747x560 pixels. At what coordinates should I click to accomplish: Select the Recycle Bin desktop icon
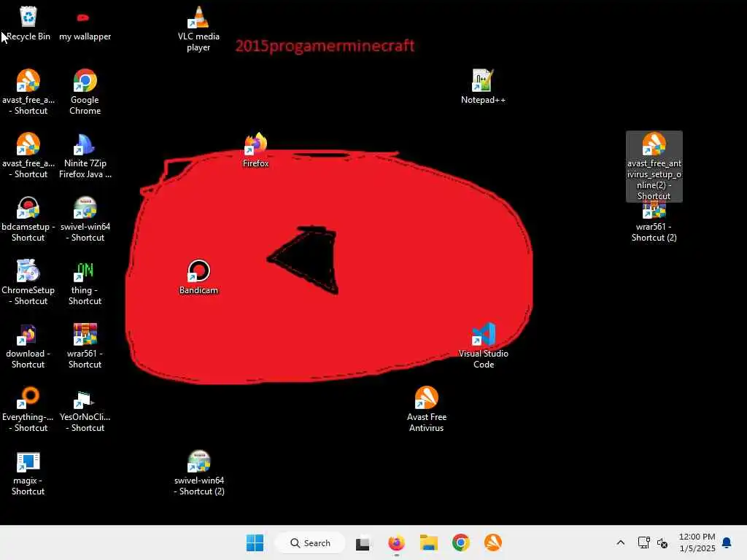(28, 23)
